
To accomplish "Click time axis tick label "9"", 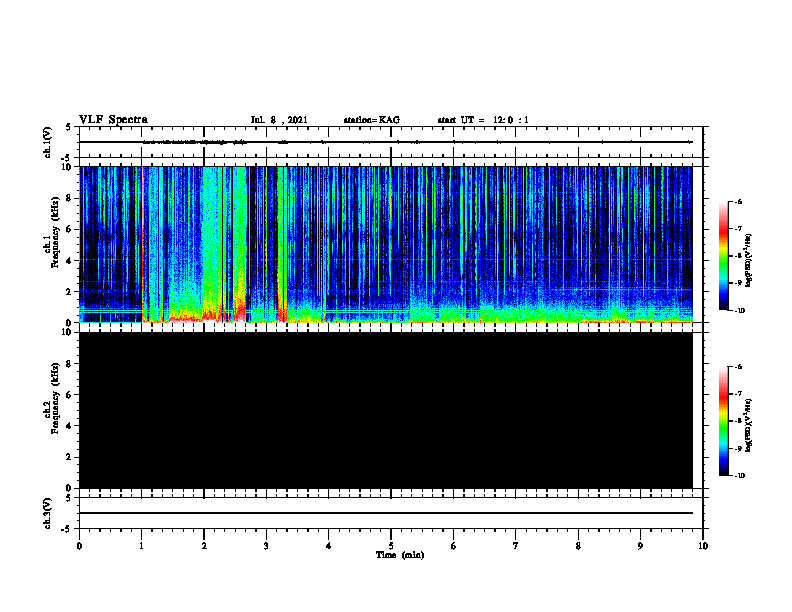I will [640, 546].
